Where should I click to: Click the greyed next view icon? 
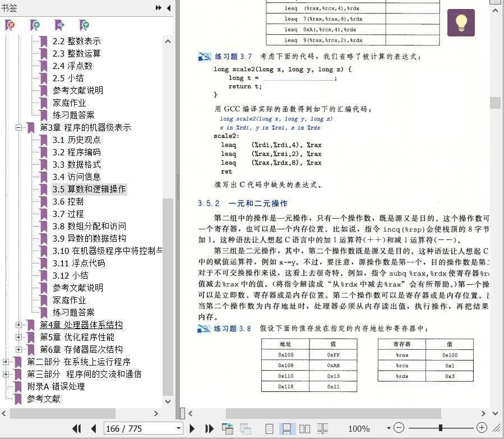246,428
